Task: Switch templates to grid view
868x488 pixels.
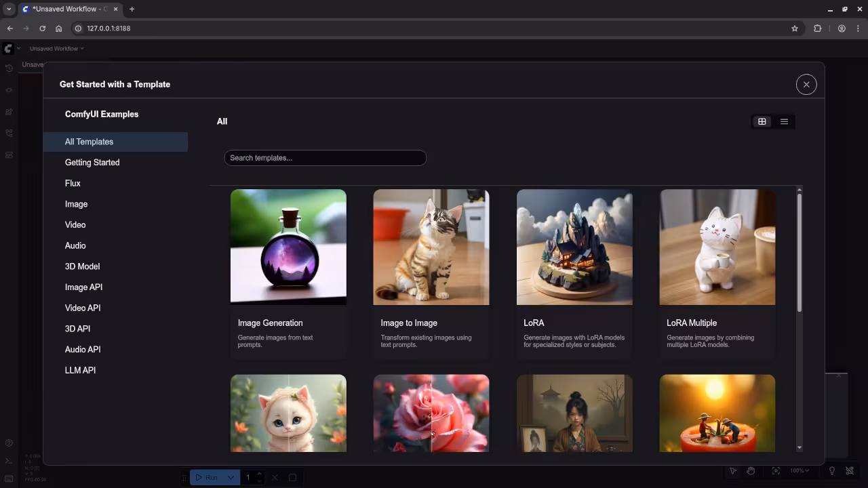Action: 762,121
